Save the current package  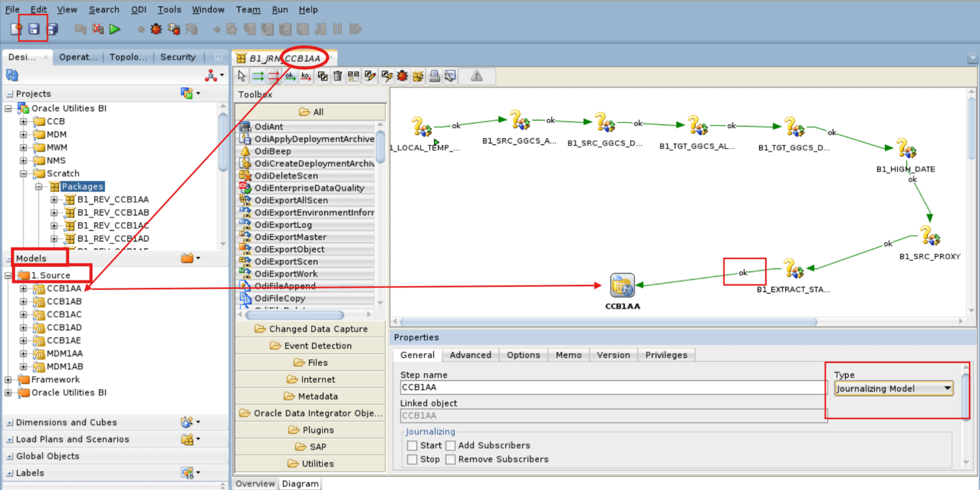click(32, 29)
